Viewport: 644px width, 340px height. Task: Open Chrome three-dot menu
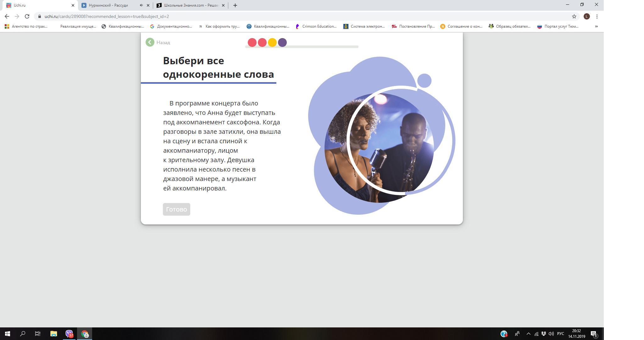click(x=597, y=16)
